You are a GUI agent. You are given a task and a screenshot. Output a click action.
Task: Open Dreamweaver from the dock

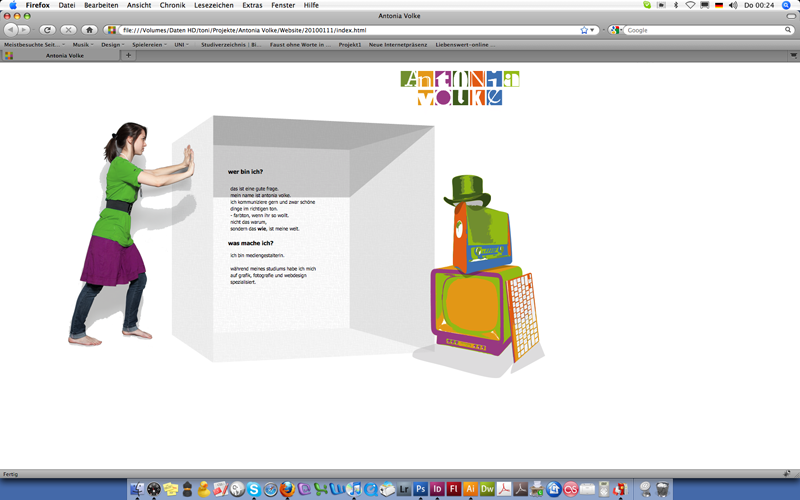tap(487, 489)
